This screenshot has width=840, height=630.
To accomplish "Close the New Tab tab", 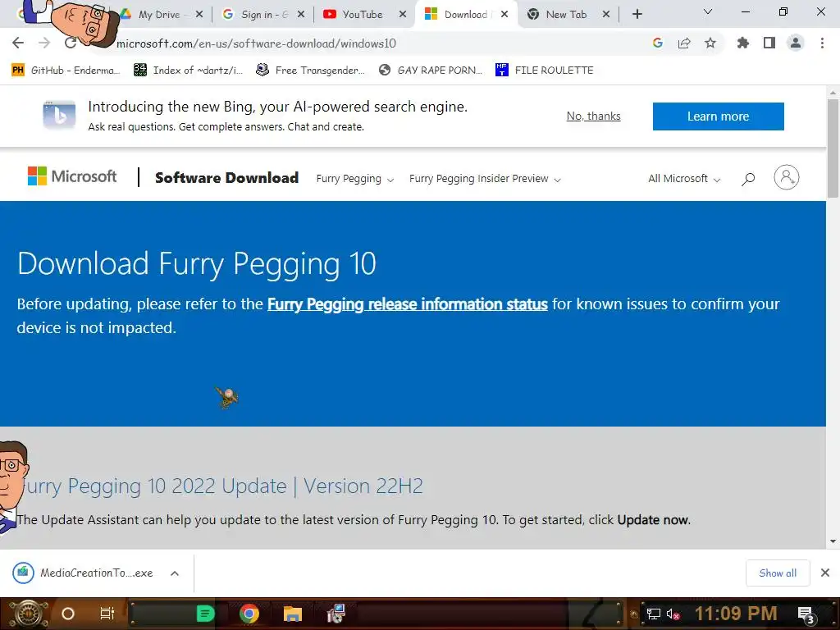I will click(606, 15).
